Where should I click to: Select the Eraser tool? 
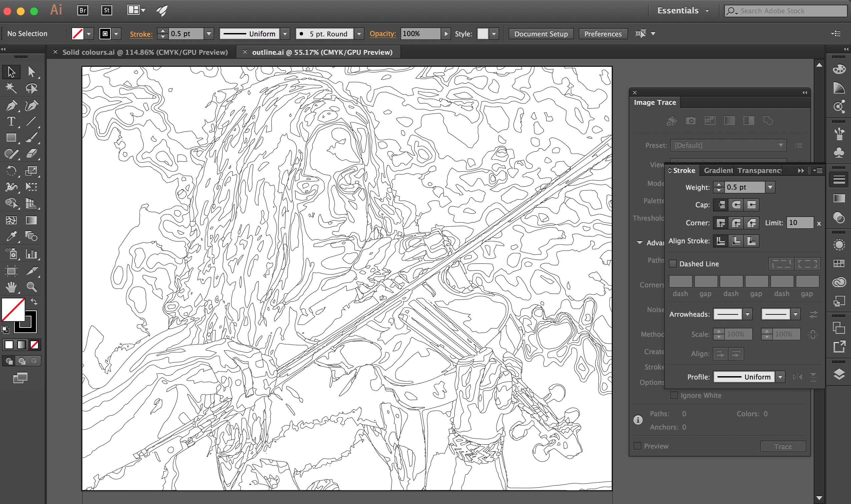coord(32,154)
